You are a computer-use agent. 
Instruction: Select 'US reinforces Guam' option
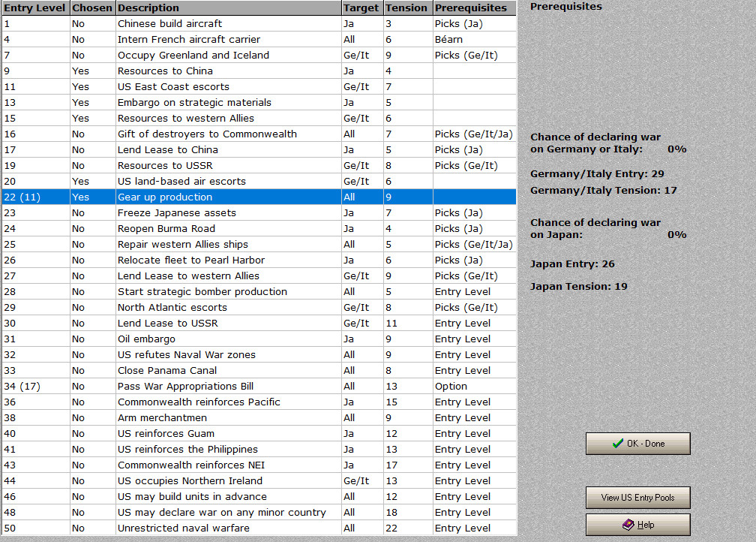tap(259, 434)
